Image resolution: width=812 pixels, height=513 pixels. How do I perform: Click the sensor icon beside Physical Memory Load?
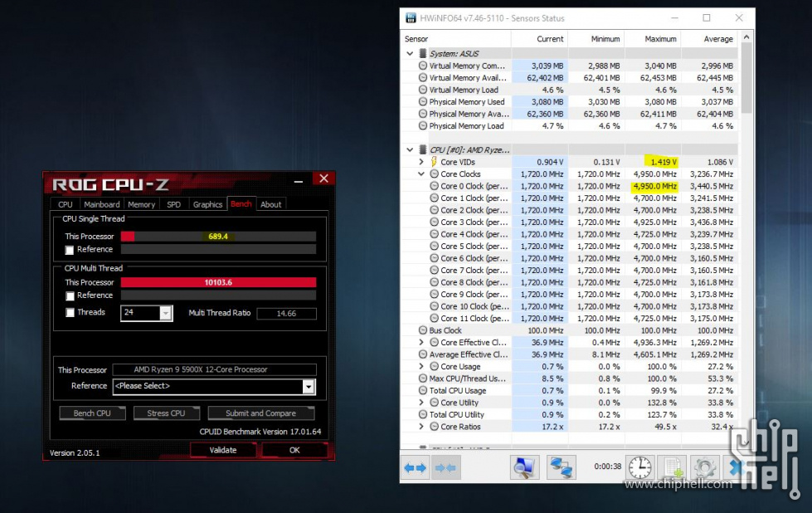(422, 125)
